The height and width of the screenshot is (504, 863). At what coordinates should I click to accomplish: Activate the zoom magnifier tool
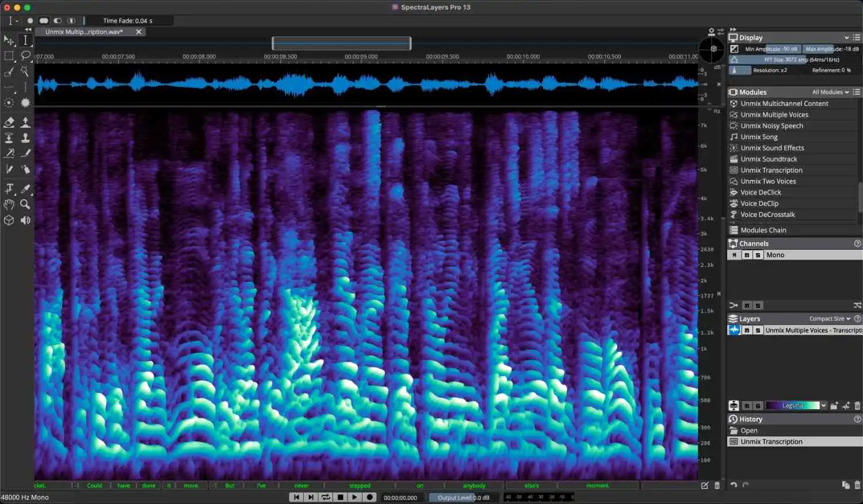pyautogui.click(x=25, y=204)
